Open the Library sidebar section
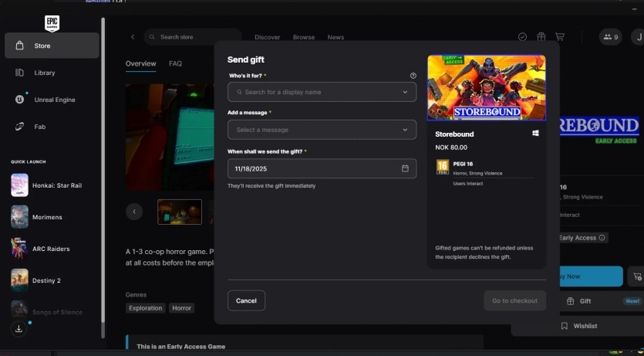 pos(52,73)
